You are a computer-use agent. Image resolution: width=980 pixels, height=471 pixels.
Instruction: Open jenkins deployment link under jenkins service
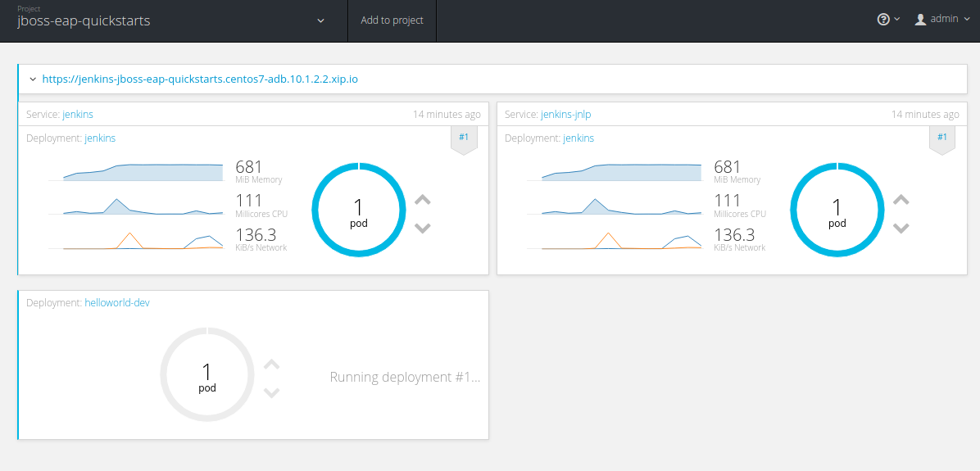100,138
